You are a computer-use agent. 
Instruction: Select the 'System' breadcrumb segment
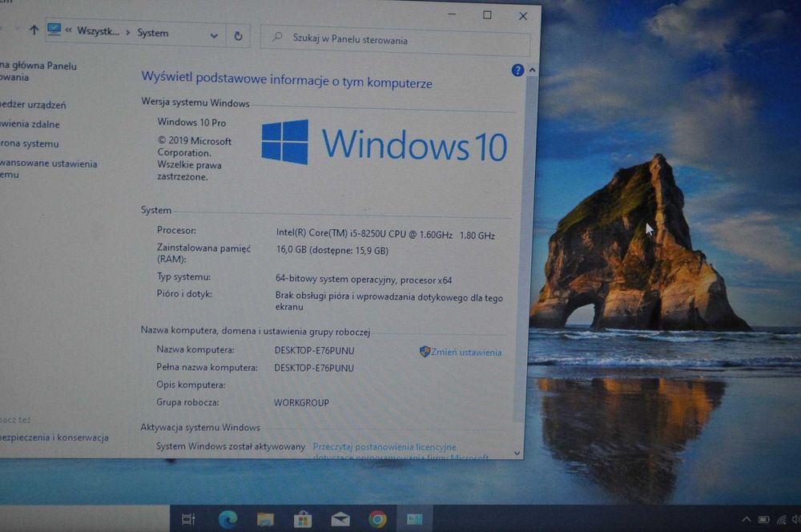point(153,33)
